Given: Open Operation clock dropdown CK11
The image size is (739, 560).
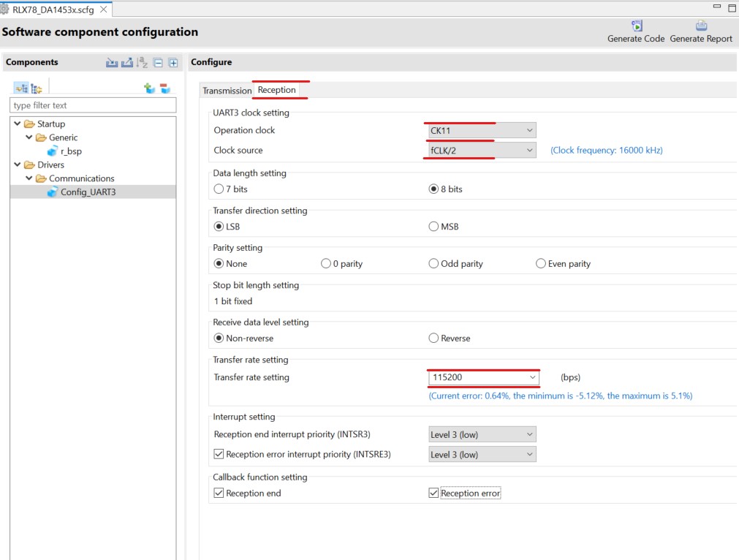Looking at the screenshot, I should click(482, 131).
